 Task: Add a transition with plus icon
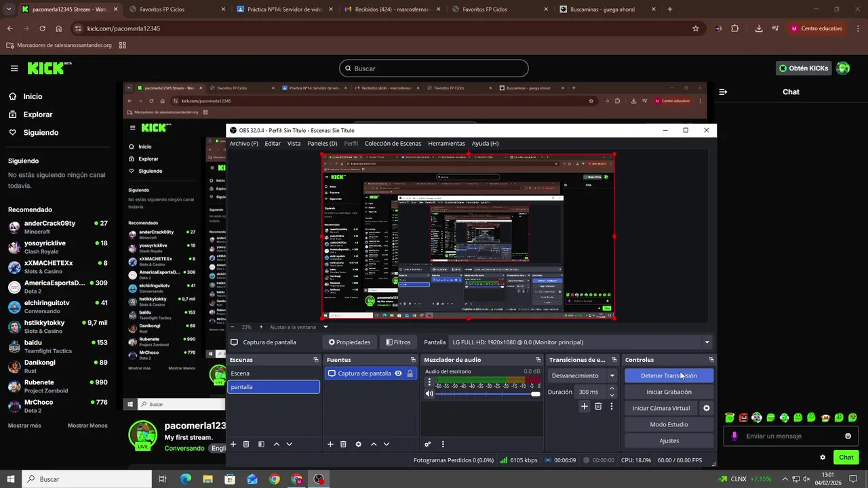tap(585, 406)
